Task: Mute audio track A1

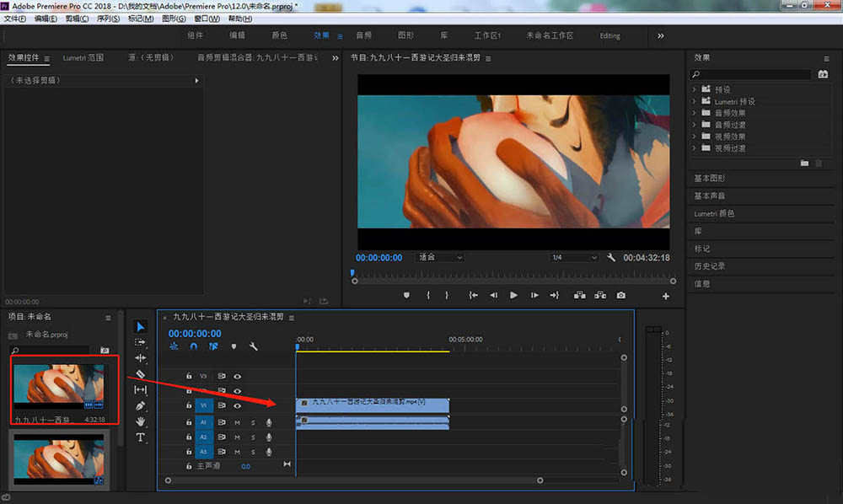Action: tap(238, 422)
